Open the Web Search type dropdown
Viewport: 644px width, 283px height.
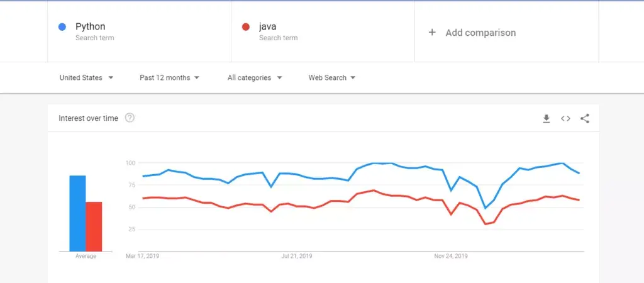331,78
